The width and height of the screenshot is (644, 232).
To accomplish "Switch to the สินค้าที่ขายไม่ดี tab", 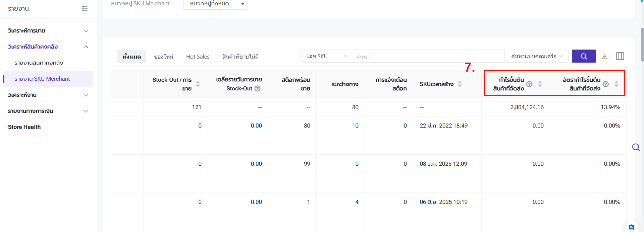I will point(240,57).
